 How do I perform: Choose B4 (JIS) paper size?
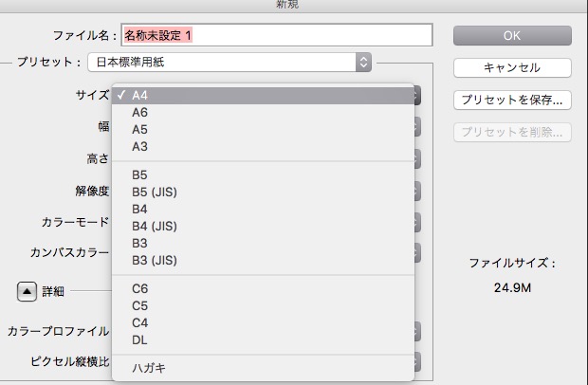[155, 226]
